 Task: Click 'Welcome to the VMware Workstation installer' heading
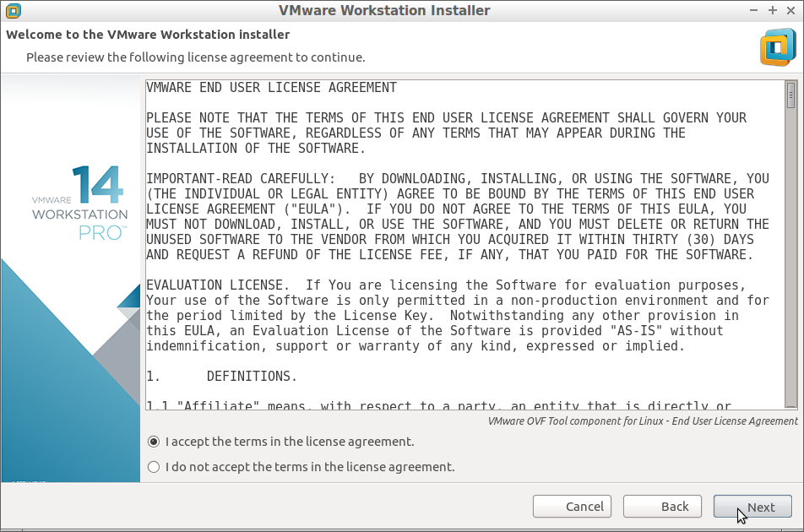coord(148,35)
